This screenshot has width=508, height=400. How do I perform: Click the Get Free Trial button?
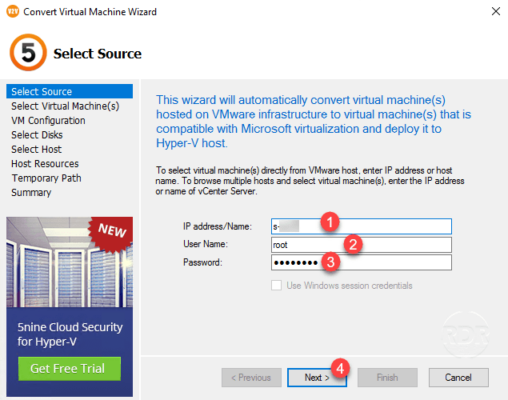pos(69,368)
